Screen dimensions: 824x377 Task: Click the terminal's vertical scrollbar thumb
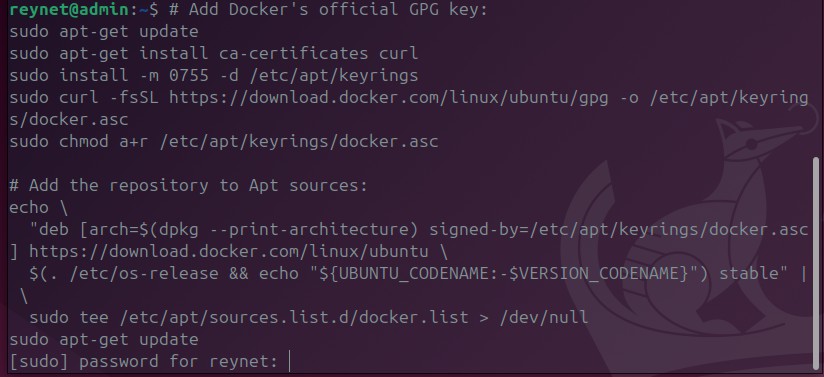816,263
